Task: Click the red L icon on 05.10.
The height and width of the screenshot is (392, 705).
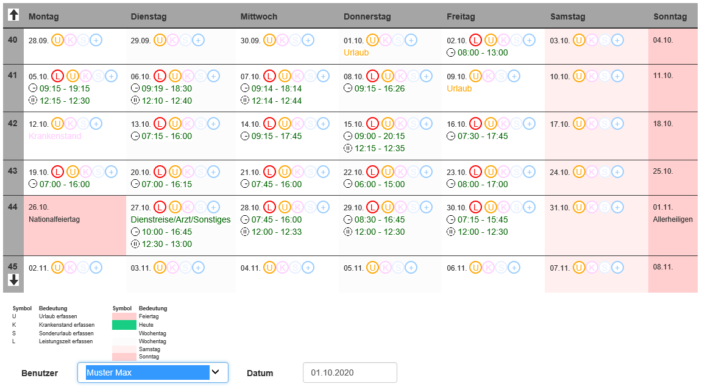Action: pyautogui.click(x=57, y=76)
